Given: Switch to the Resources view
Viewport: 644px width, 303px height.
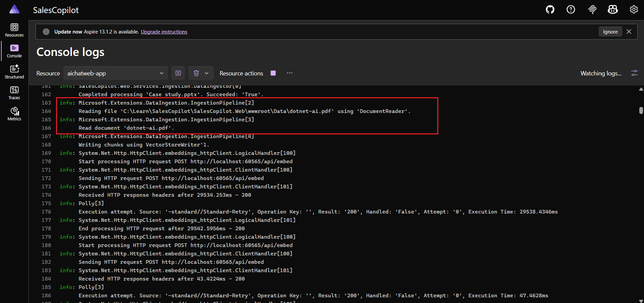Looking at the screenshot, I should click(x=14, y=30).
